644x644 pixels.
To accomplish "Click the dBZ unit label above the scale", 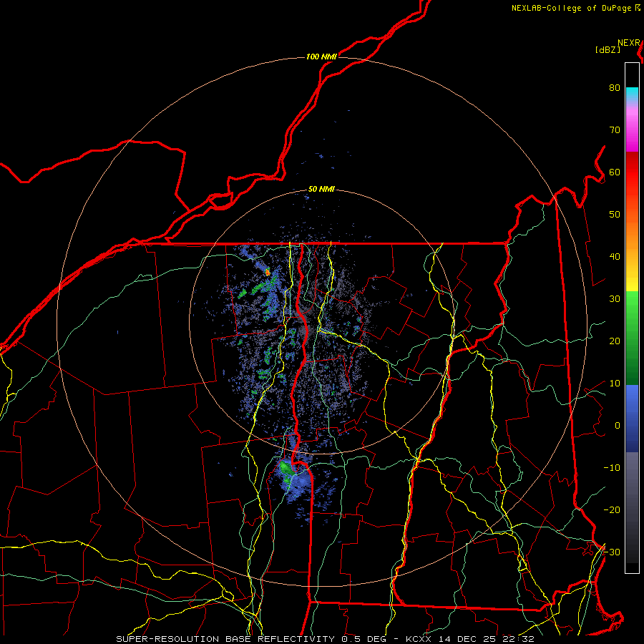I will pos(608,50).
